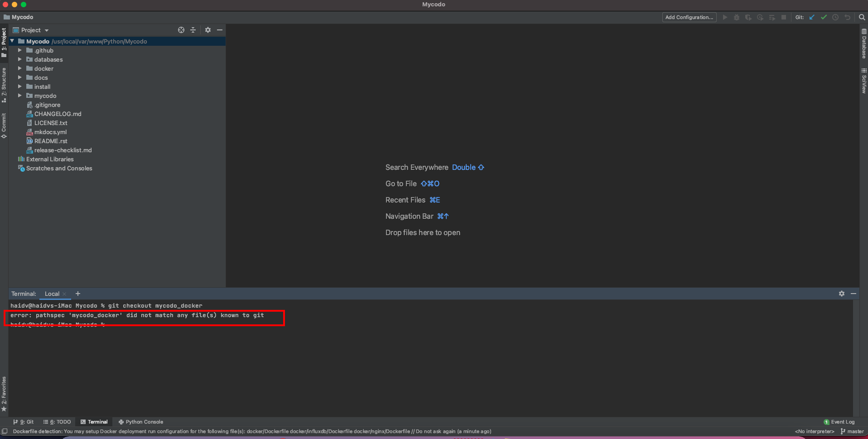Screen dimensions: 868x439
Task: Expand the mycodo folder in the tree
Action: (x=19, y=96)
